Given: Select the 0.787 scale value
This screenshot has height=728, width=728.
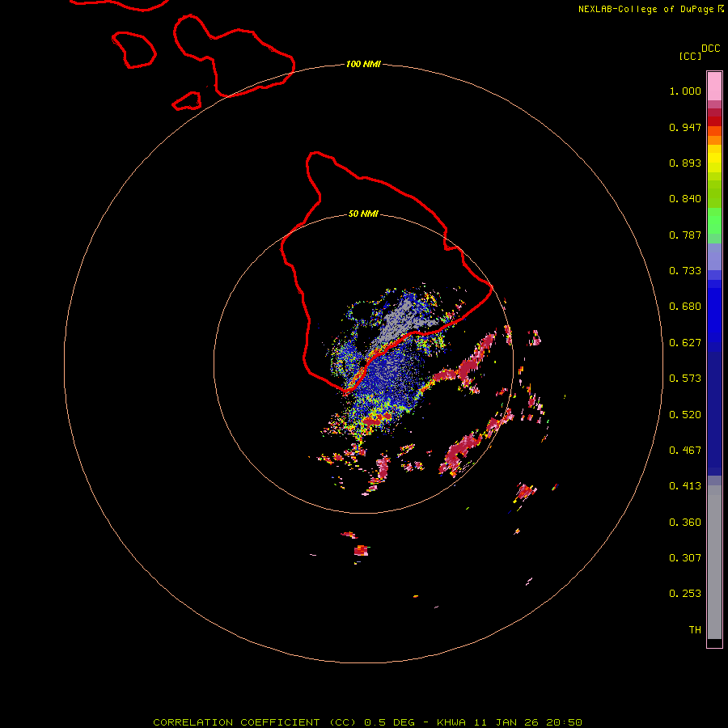Looking at the screenshot, I should click(685, 235).
